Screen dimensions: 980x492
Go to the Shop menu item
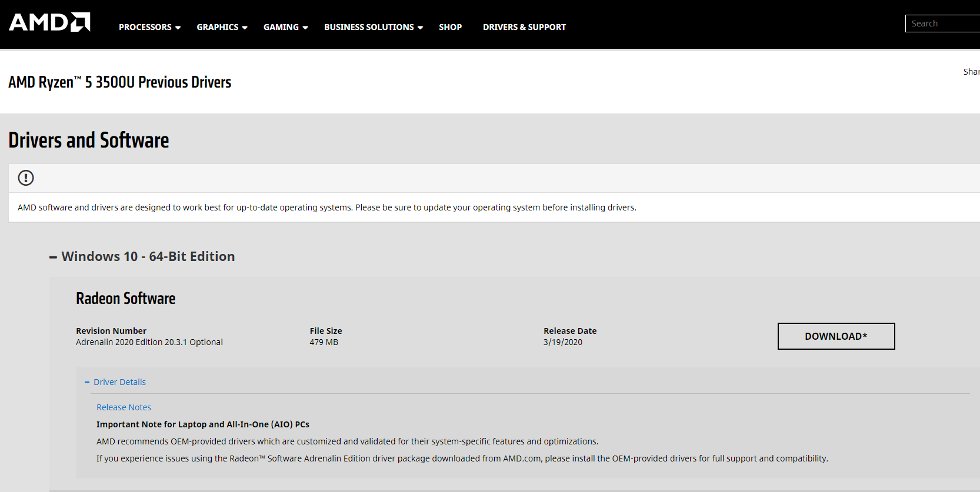pos(450,27)
